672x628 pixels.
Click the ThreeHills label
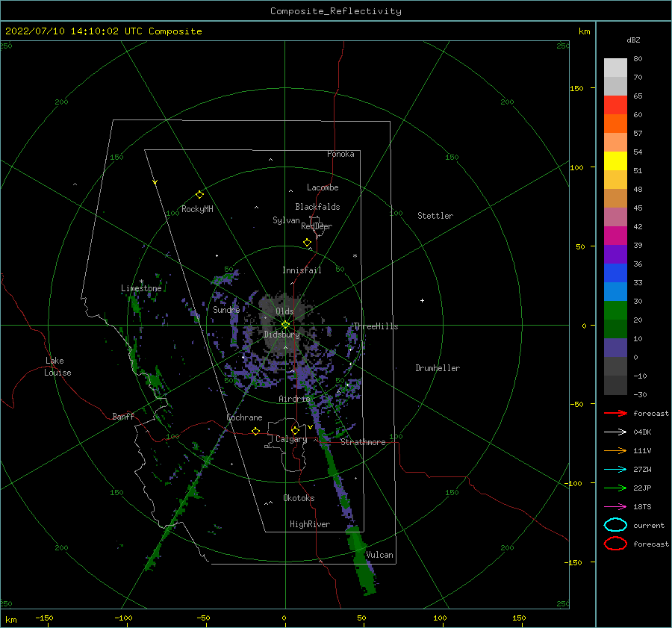376,326
